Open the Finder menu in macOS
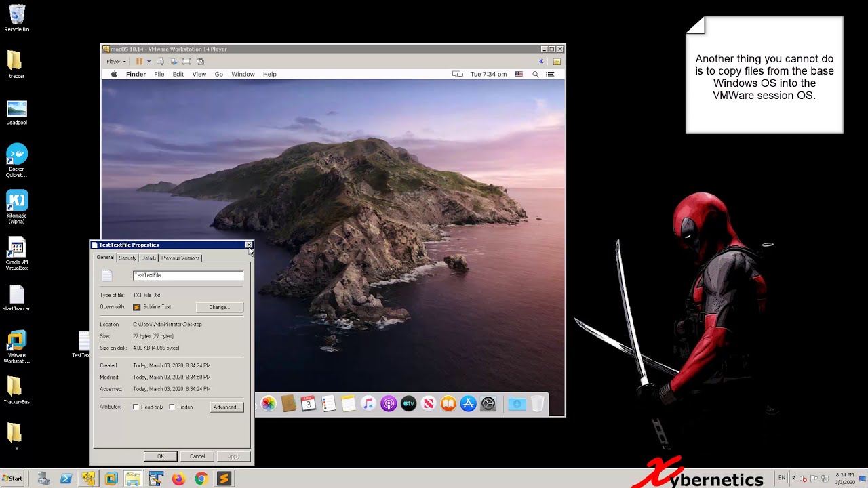 coord(136,74)
